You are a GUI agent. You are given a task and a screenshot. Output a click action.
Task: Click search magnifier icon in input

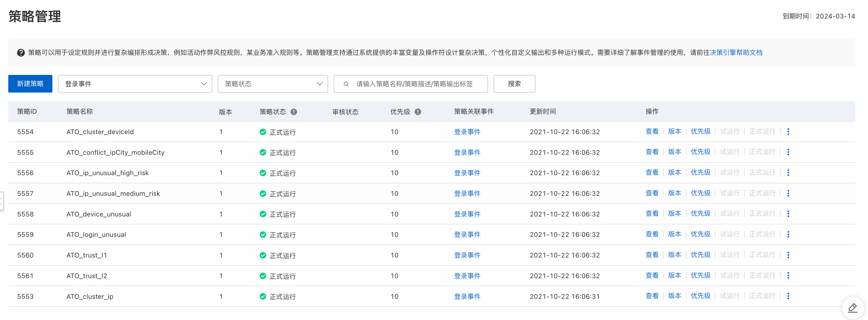coord(346,84)
